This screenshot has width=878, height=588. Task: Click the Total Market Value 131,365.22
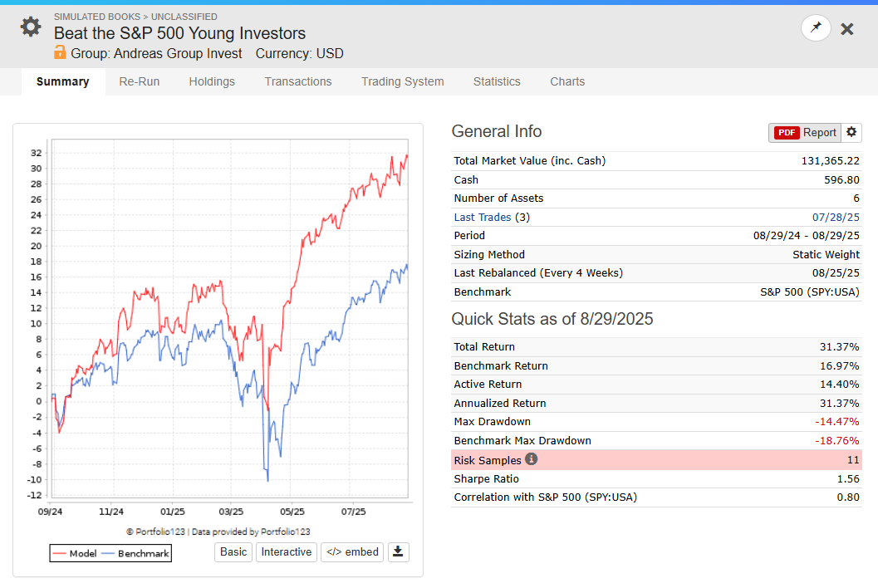click(830, 161)
